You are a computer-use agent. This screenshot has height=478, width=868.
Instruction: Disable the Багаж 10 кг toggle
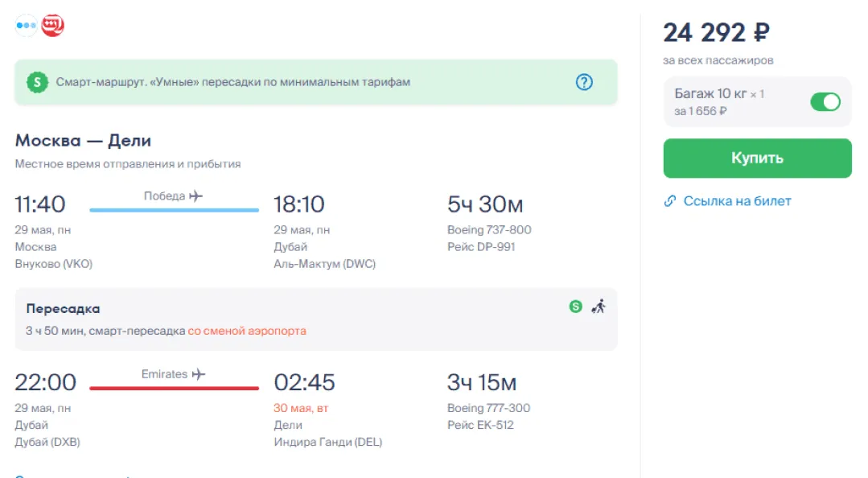825,102
